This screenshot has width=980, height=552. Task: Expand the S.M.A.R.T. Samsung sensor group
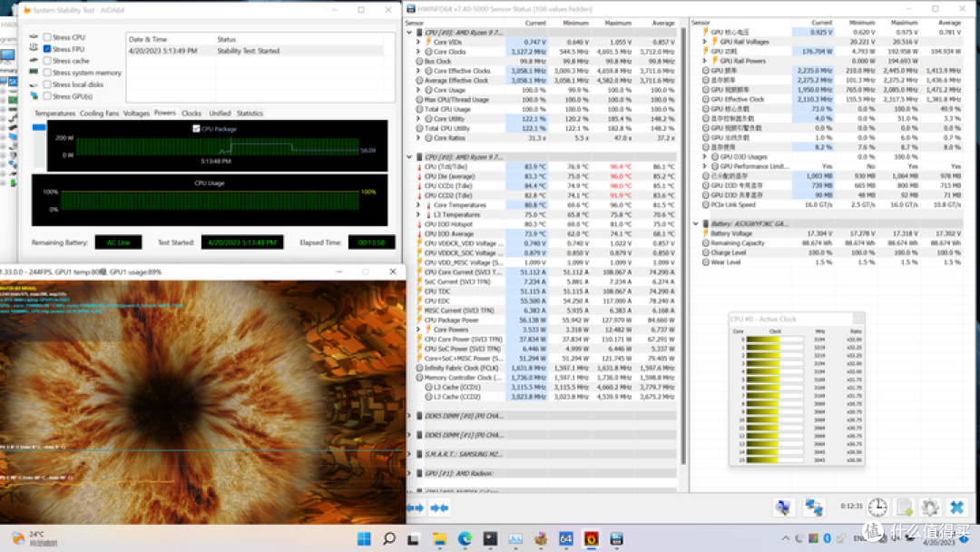(410, 454)
